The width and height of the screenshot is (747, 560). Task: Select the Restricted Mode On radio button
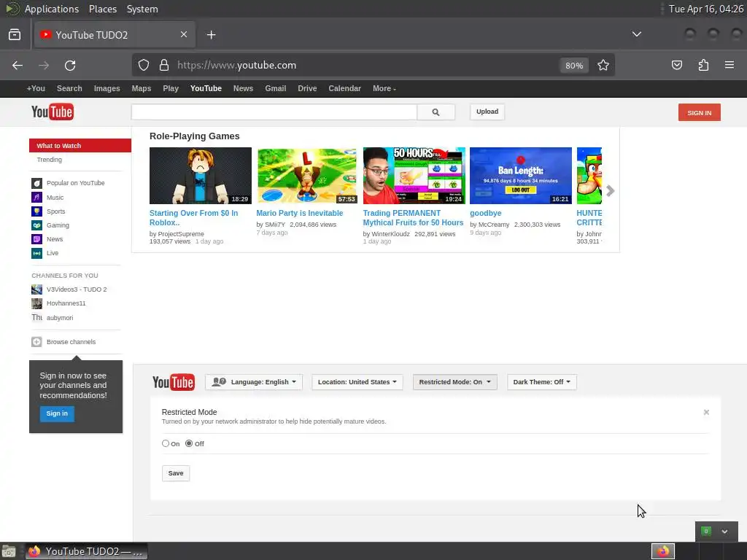point(166,443)
